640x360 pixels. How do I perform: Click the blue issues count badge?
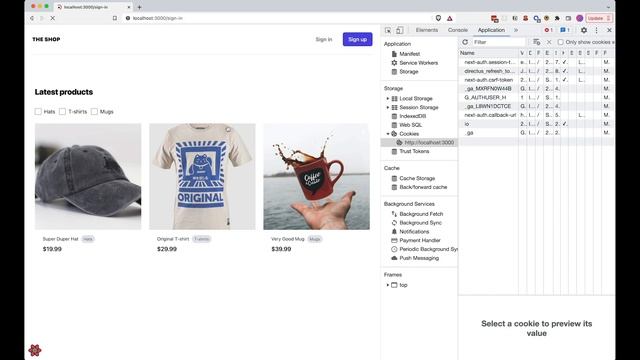564,30
